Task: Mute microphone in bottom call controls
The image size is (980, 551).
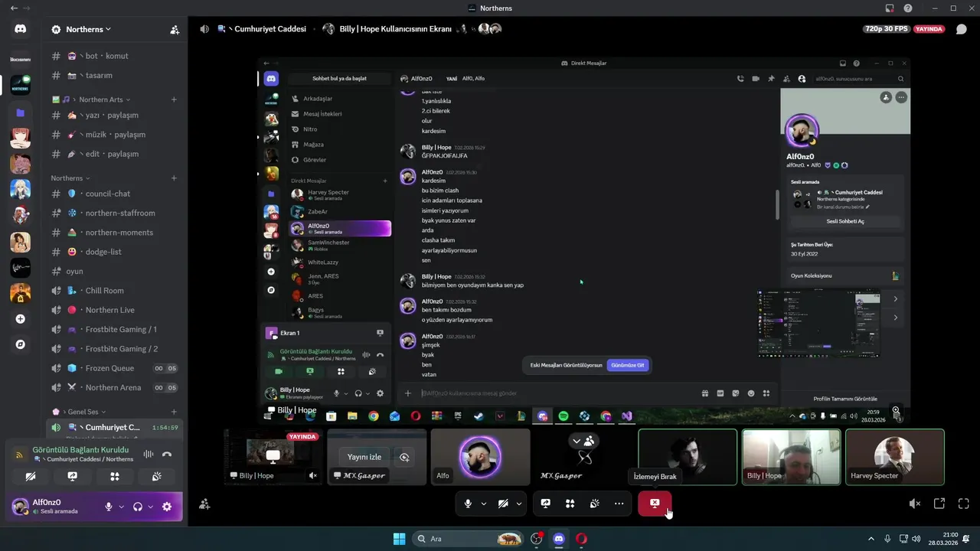Action: 468,504
